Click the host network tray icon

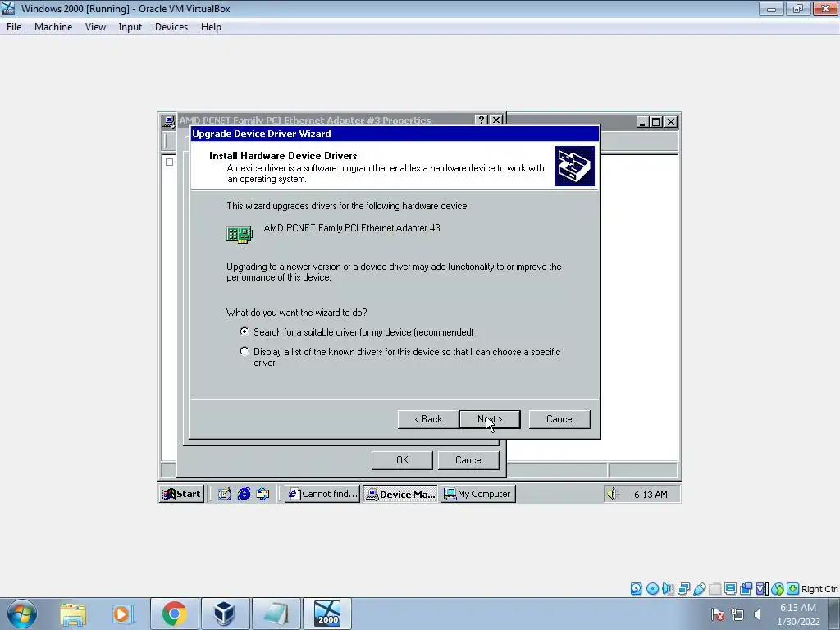[x=737, y=614]
